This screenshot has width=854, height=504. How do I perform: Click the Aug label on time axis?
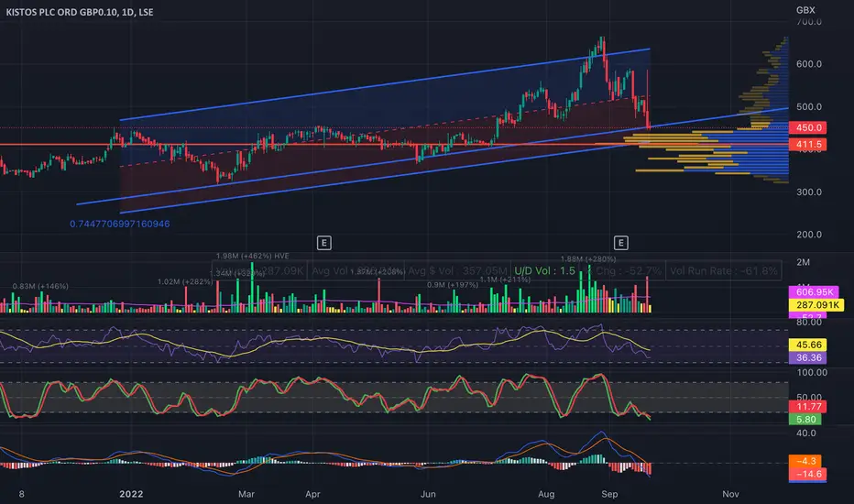(546, 494)
